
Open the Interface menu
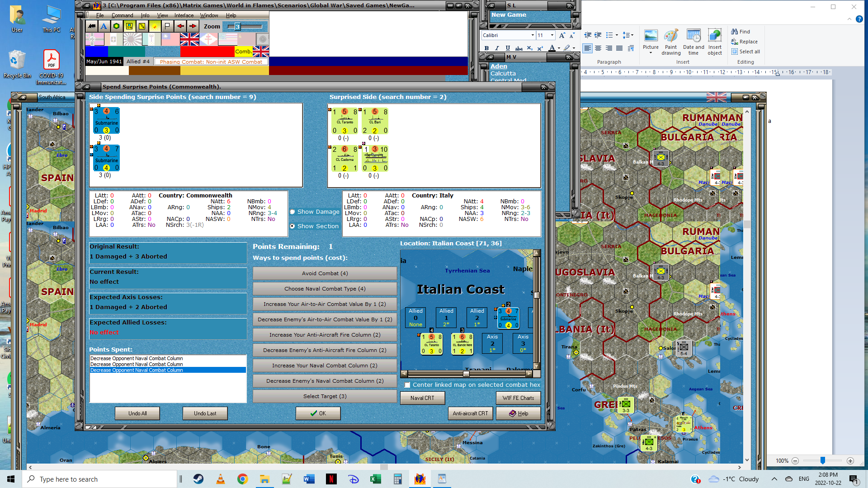(184, 15)
